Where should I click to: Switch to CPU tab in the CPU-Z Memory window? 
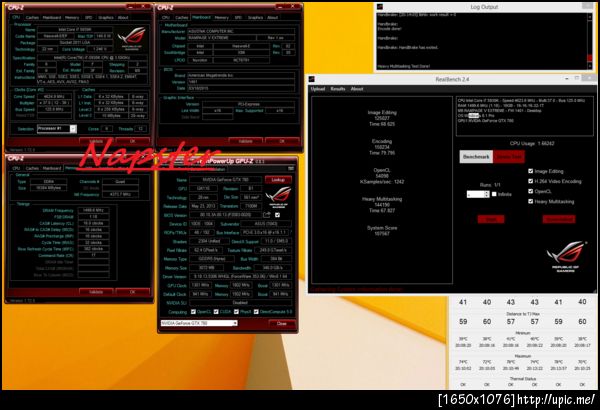coord(16,168)
